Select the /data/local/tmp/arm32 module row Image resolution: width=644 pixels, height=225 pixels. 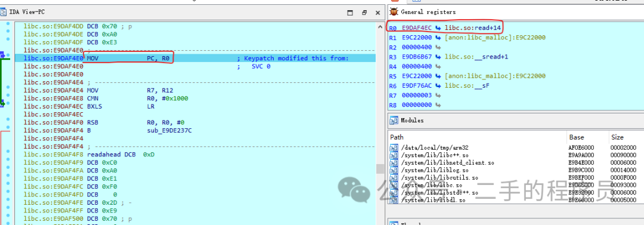516,147
